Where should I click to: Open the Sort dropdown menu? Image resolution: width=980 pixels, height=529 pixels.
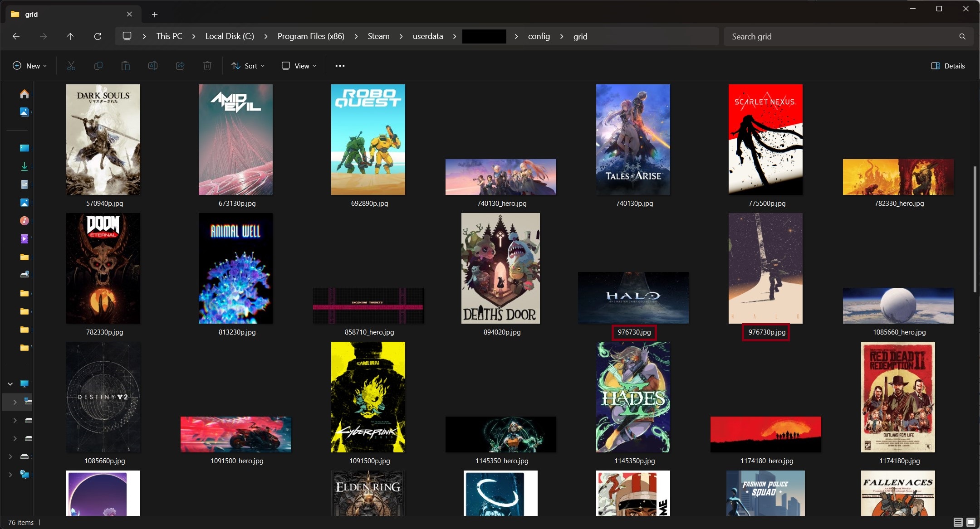pyautogui.click(x=248, y=66)
